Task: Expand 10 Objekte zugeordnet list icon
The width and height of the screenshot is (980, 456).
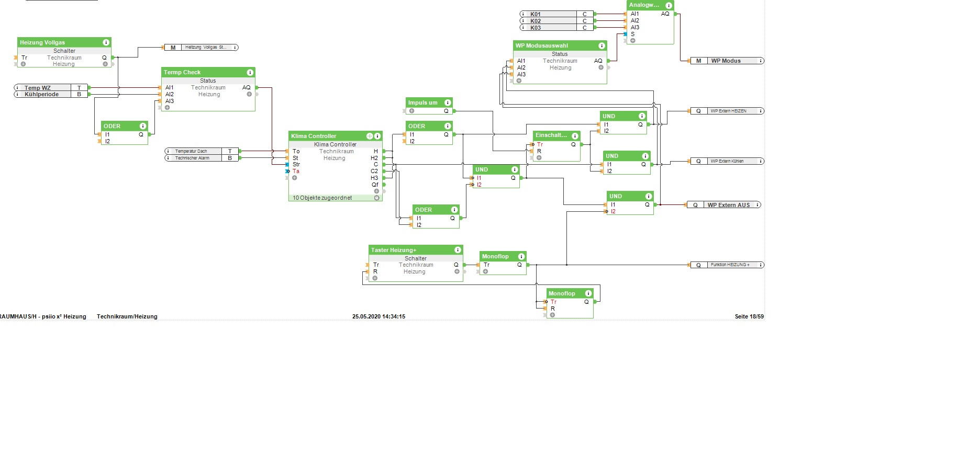Action: (x=376, y=198)
